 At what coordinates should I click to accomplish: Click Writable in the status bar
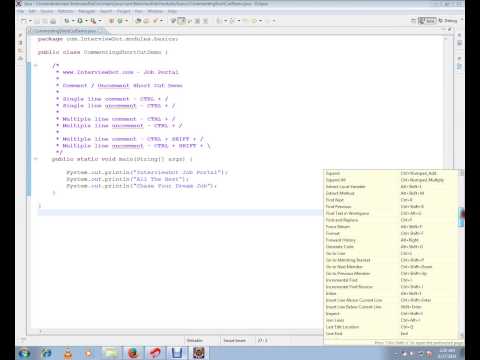click(x=195, y=340)
